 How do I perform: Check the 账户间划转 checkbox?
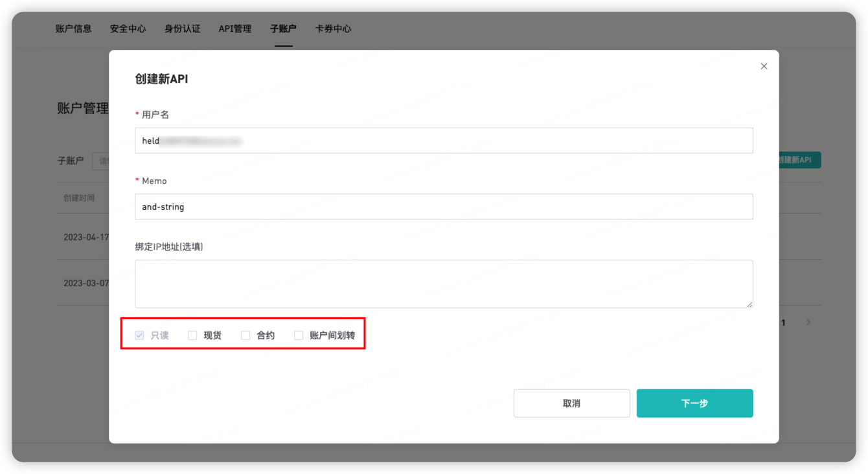point(299,335)
